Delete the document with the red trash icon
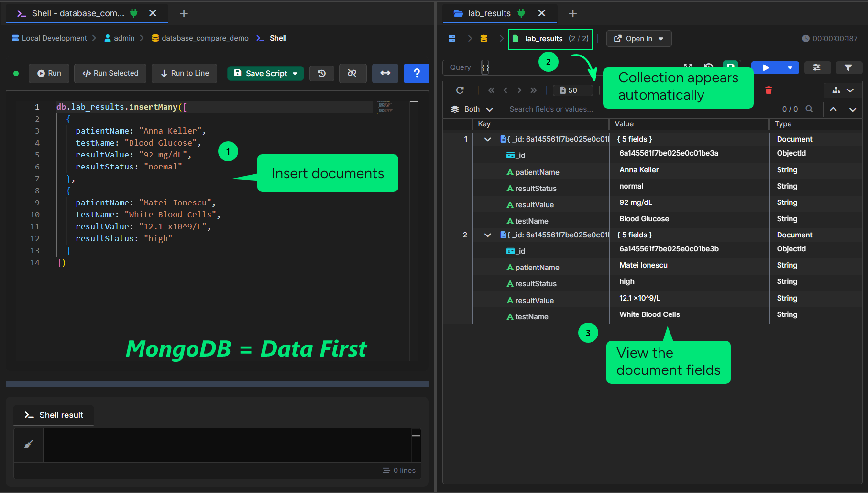 tap(769, 90)
